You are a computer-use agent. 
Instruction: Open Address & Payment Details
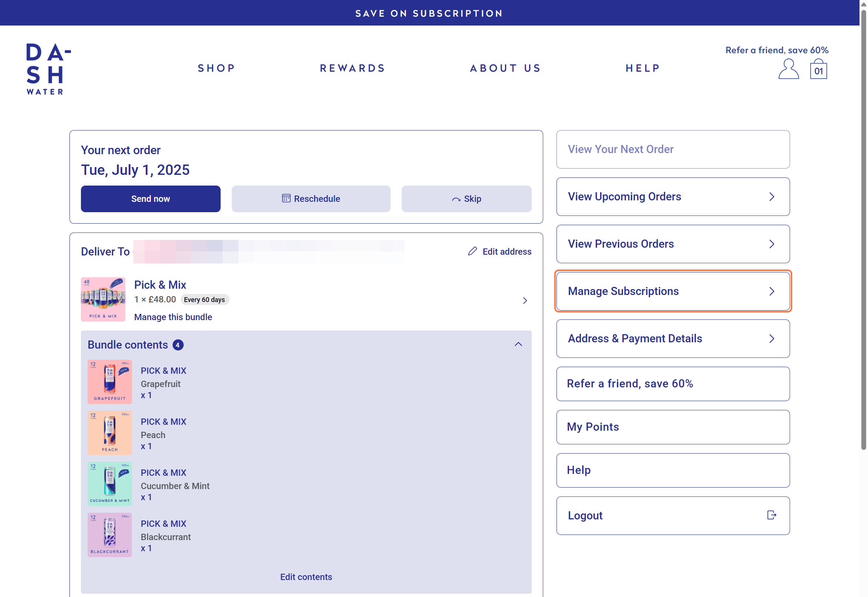pos(673,339)
